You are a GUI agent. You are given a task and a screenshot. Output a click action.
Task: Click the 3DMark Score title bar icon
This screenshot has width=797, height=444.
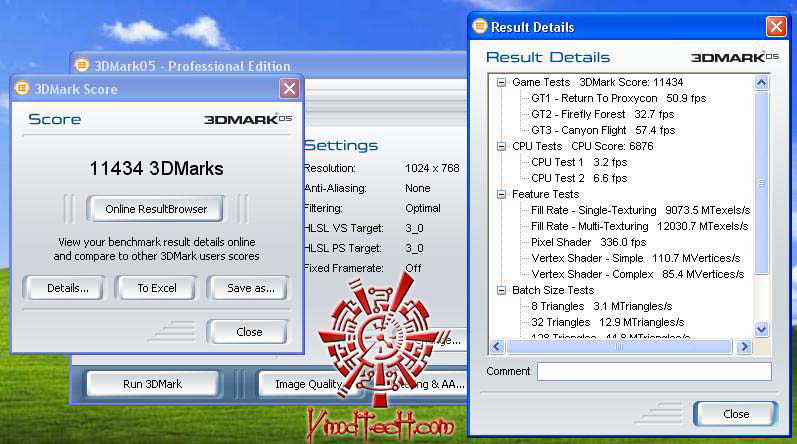click(22, 88)
